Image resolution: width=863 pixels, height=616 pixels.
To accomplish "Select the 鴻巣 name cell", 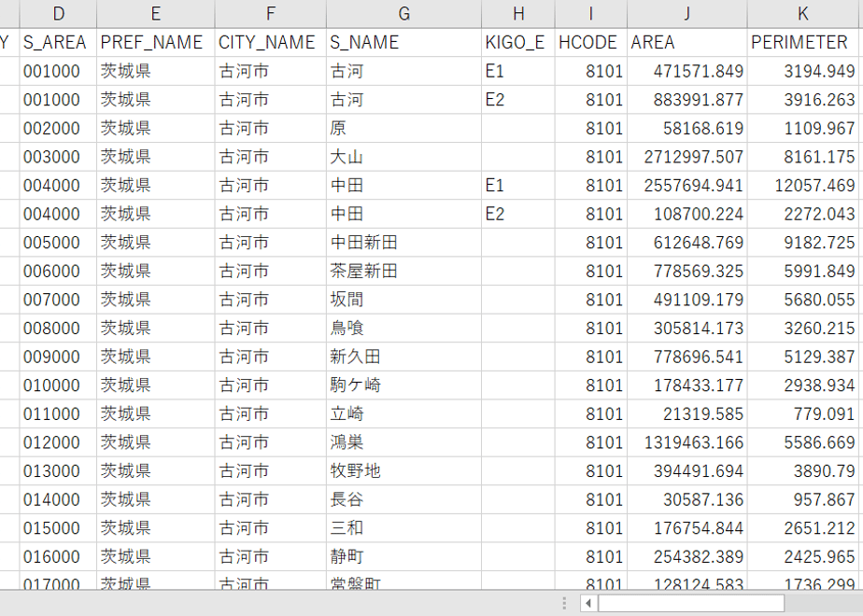I will coord(404,442).
